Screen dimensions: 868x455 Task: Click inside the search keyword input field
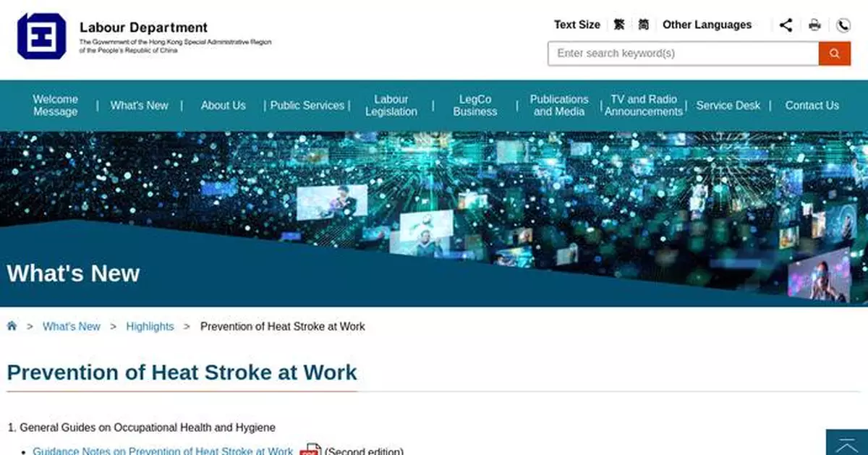point(680,54)
